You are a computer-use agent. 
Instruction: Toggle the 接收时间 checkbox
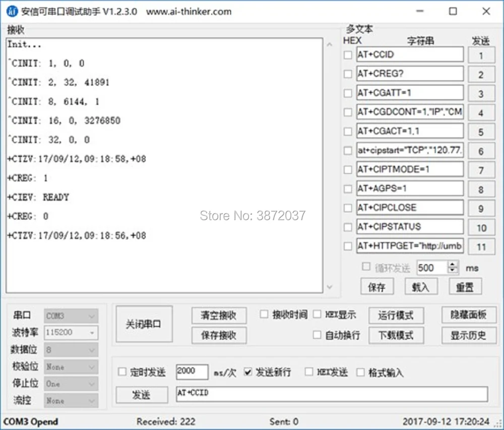[x=264, y=314]
